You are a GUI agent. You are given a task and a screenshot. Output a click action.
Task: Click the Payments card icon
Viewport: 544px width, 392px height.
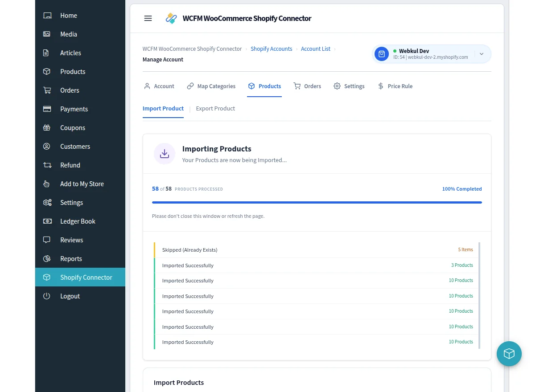(x=47, y=109)
